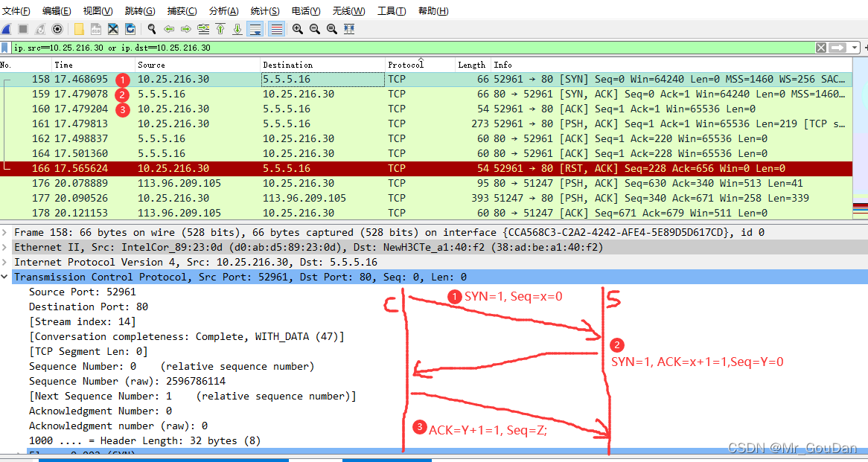Expand Internet Protocol Version 4 section
The height and width of the screenshot is (462, 868).
coord(5,263)
